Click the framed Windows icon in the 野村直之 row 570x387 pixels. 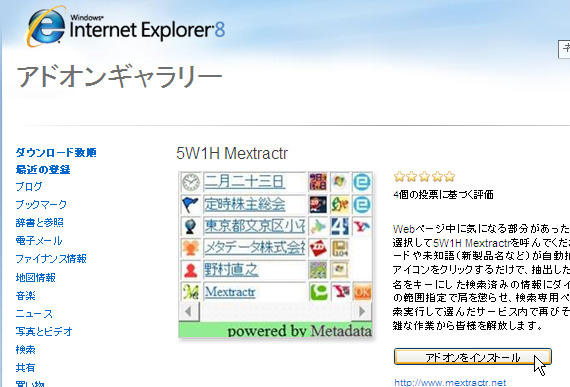point(340,270)
